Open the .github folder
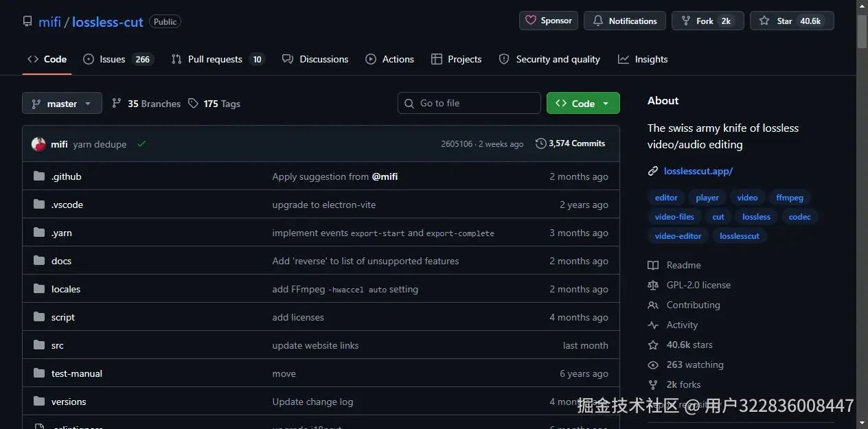 pyautogui.click(x=67, y=176)
